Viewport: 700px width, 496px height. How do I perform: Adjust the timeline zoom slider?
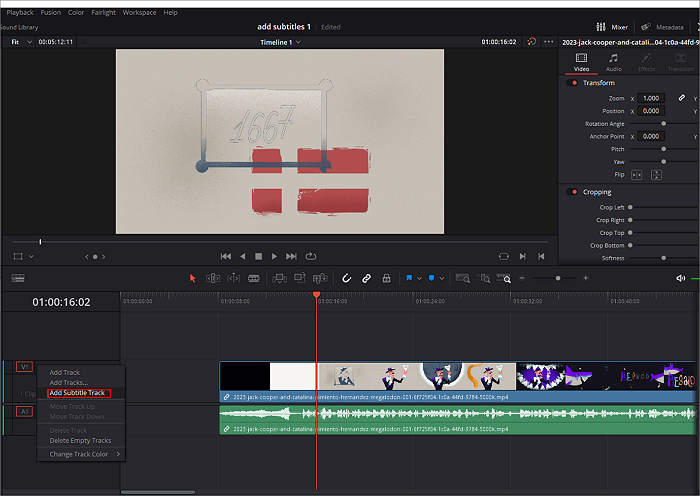point(558,278)
